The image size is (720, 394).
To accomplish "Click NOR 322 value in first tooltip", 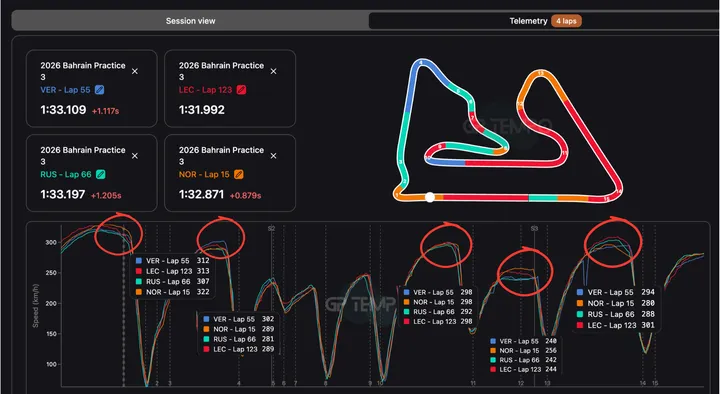I will 203,292.
